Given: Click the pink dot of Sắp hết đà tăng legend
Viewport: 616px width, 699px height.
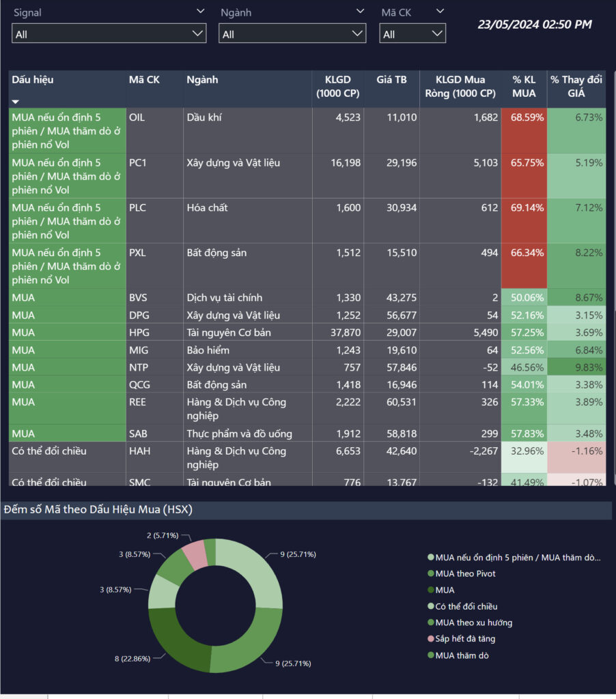Looking at the screenshot, I should point(430,639).
